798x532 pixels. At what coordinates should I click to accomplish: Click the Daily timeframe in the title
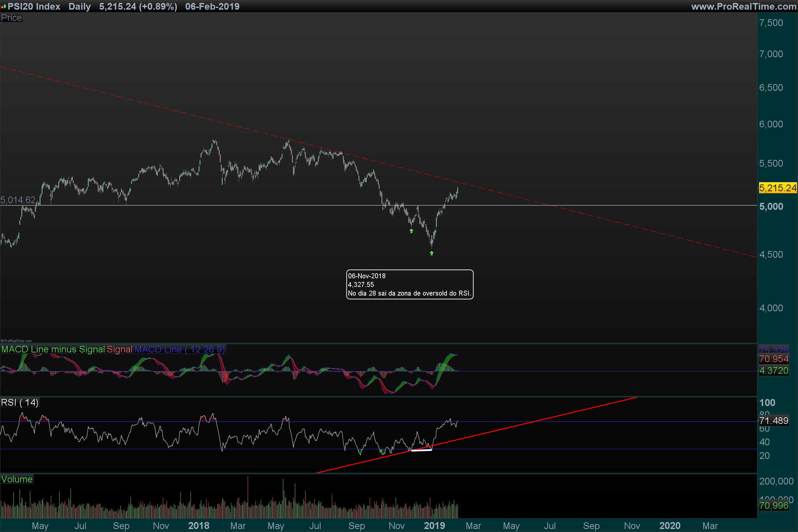pyautogui.click(x=79, y=6)
